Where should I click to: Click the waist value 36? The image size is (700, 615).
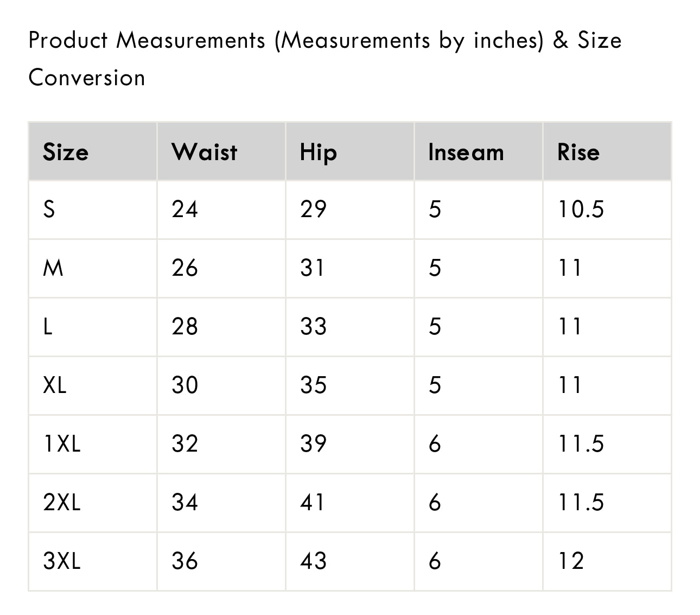(184, 561)
